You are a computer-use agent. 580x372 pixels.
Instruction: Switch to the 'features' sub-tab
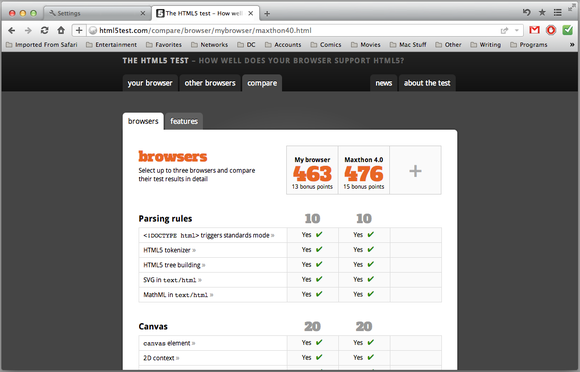point(184,121)
